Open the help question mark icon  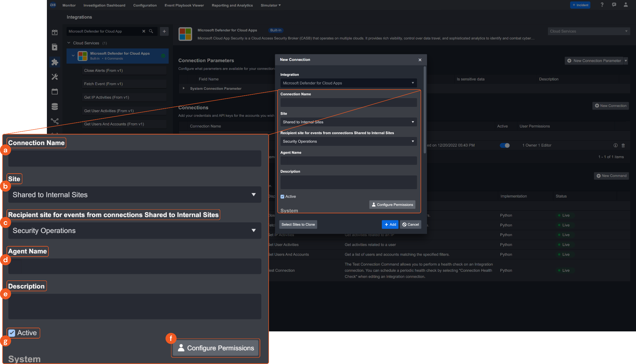point(602,5)
